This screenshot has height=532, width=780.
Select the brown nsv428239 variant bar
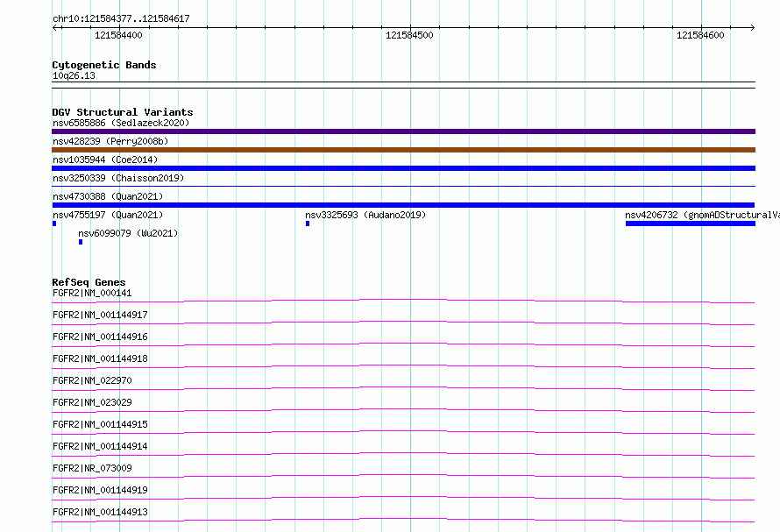403,150
